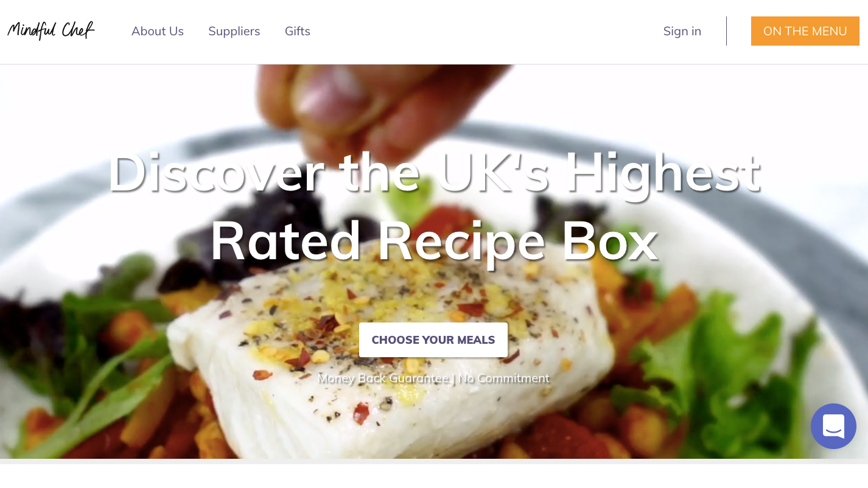The width and height of the screenshot is (868, 488).
Task: Select the Money Back Guarantee text
Action: tap(383, 378)
